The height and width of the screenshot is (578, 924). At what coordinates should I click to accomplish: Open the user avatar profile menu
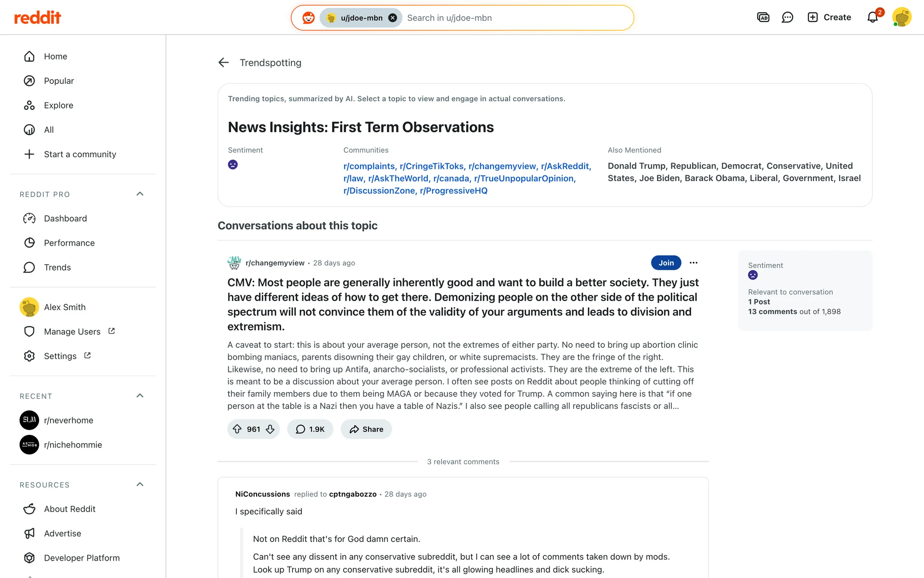(x=902, y=18)
